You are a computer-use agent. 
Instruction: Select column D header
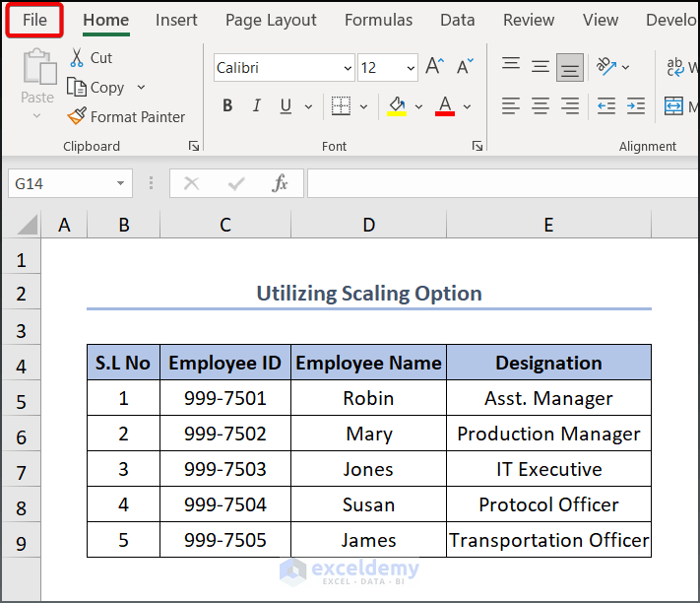click(369, 225)
